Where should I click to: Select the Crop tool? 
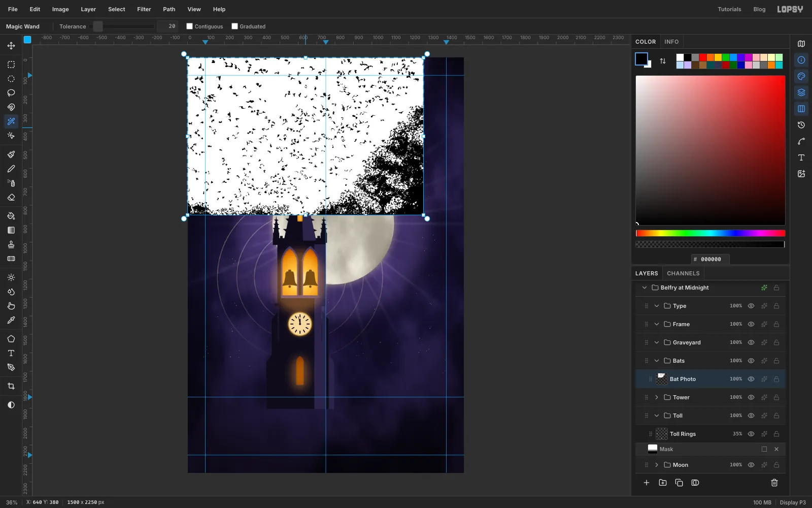[11, 386]
